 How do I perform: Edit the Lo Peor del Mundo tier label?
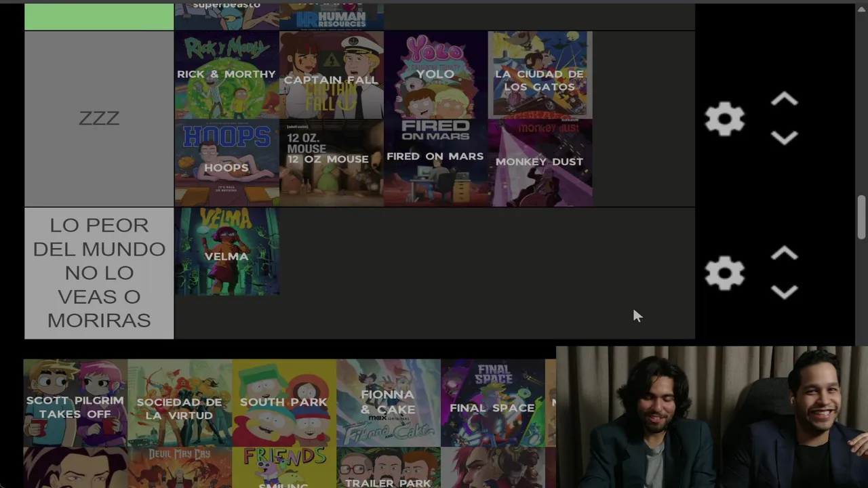(99, 273)
